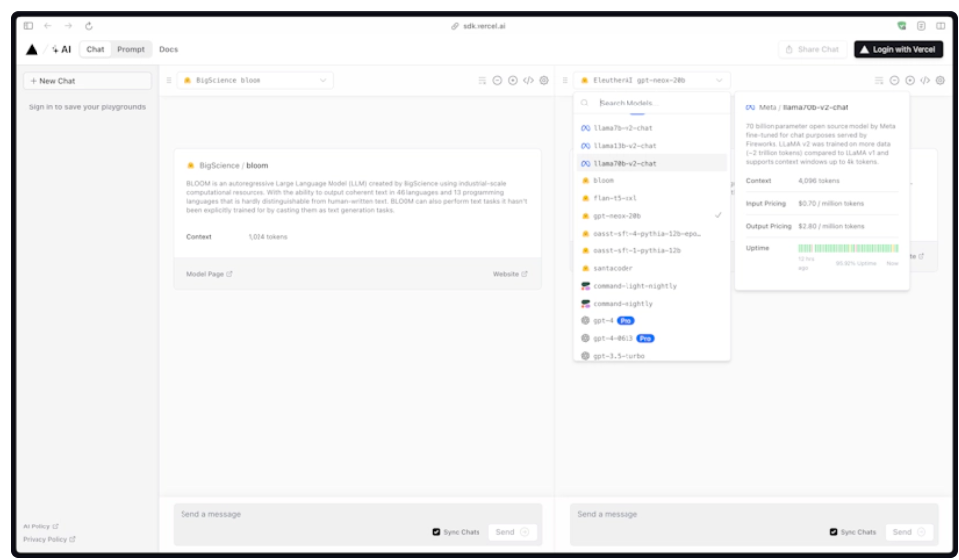Click the New Chat button

pos(87,81)
